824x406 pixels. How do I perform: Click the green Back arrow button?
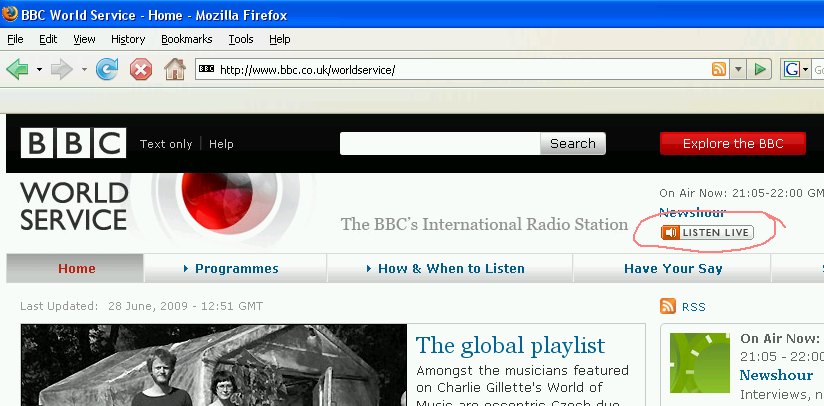coord(17,69)
